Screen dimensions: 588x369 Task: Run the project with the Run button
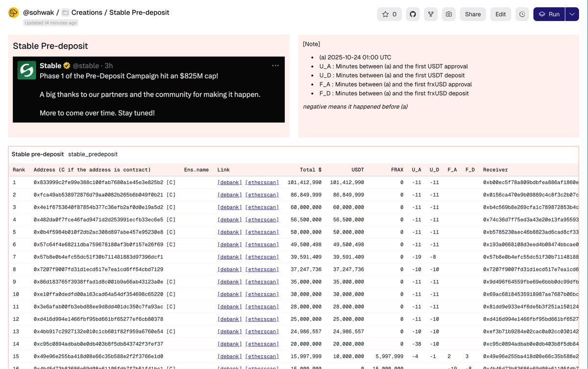(x=550, y=14)
